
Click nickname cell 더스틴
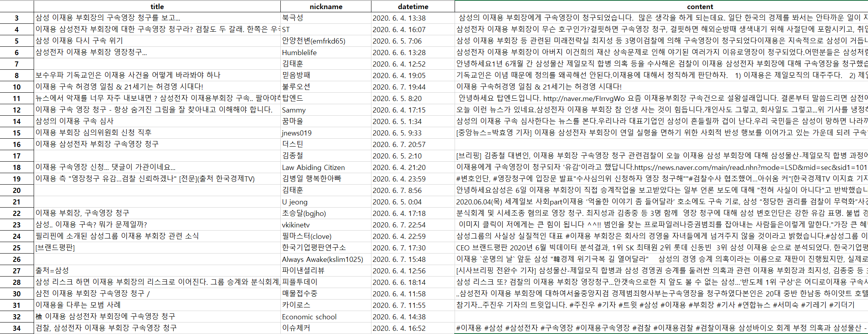[x=326, y=144]
